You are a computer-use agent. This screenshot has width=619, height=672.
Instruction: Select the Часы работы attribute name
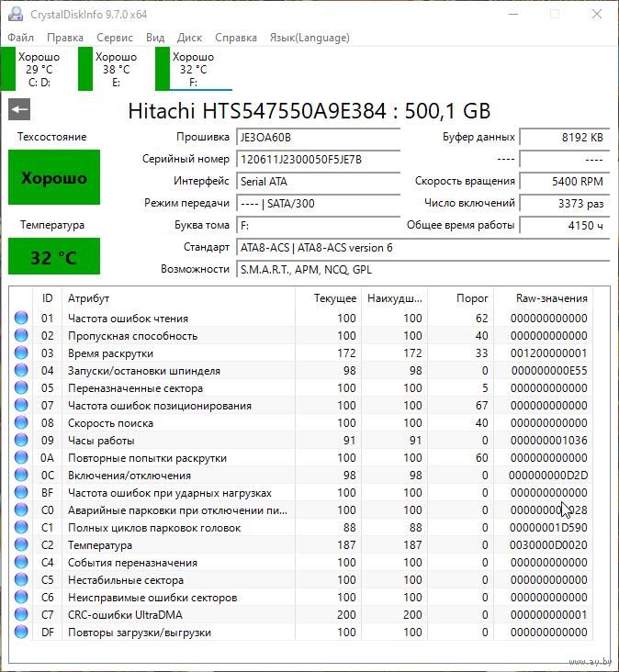pos(101,441)
